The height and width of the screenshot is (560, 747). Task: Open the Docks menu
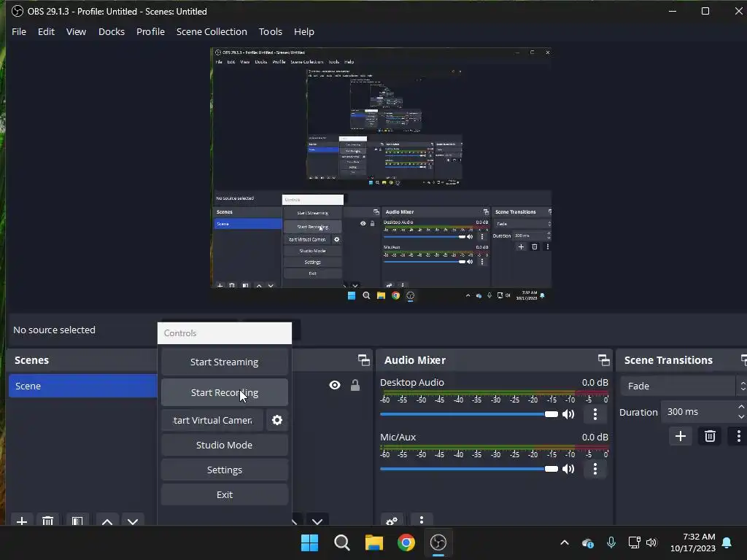(112, 31)
